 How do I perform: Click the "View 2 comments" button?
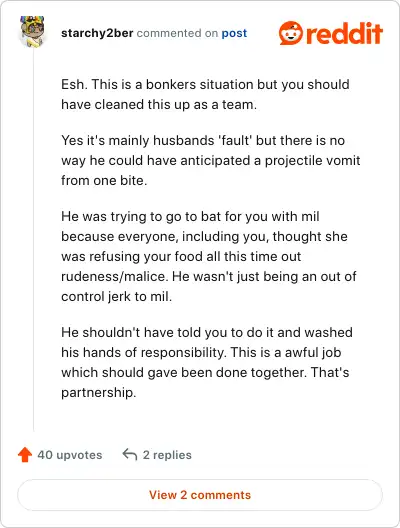coord(200,495)
